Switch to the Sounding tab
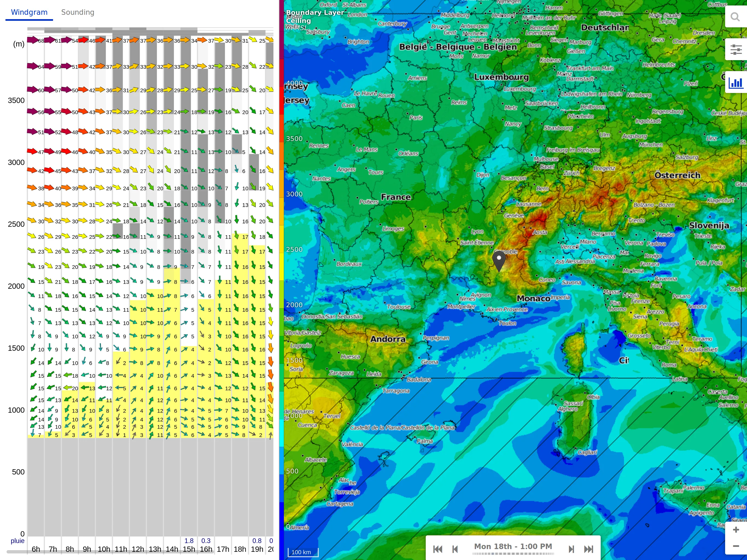Screen dimensions: 747x560 click(x=78, y=12)
